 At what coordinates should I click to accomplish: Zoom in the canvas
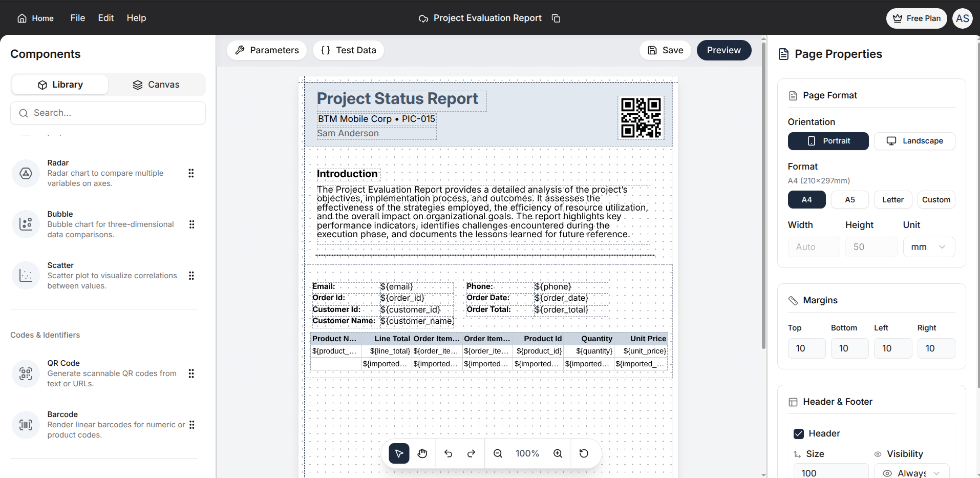[x=558, y=453]
